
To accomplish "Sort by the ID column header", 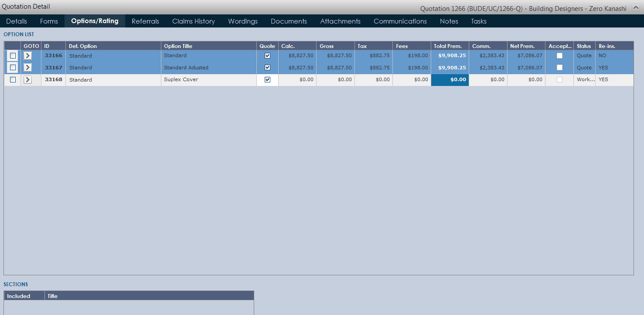I will [x=53, y=46].
